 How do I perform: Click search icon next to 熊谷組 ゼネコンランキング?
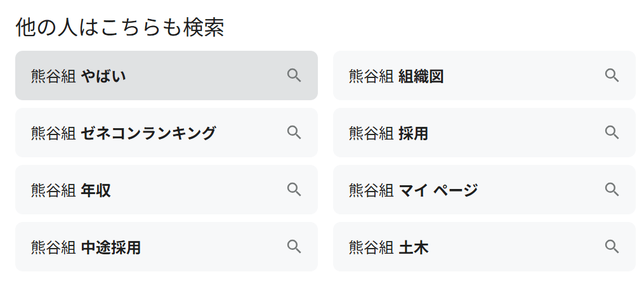coord(294,133)
